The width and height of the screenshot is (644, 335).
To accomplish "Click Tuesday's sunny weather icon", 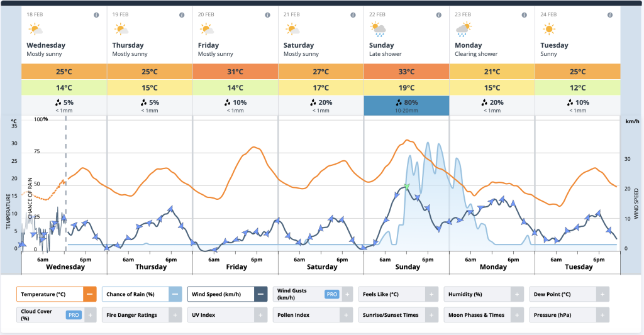I will pyautogui.click(x=549, y=29).
